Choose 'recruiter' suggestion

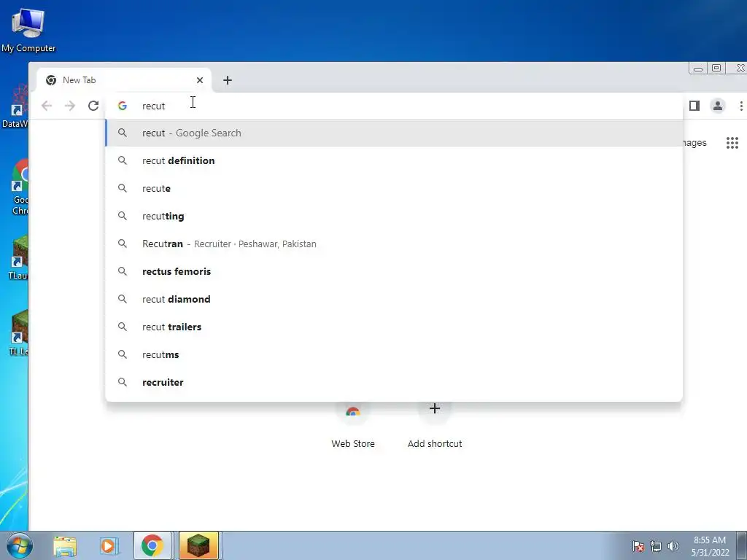[393, 382]
